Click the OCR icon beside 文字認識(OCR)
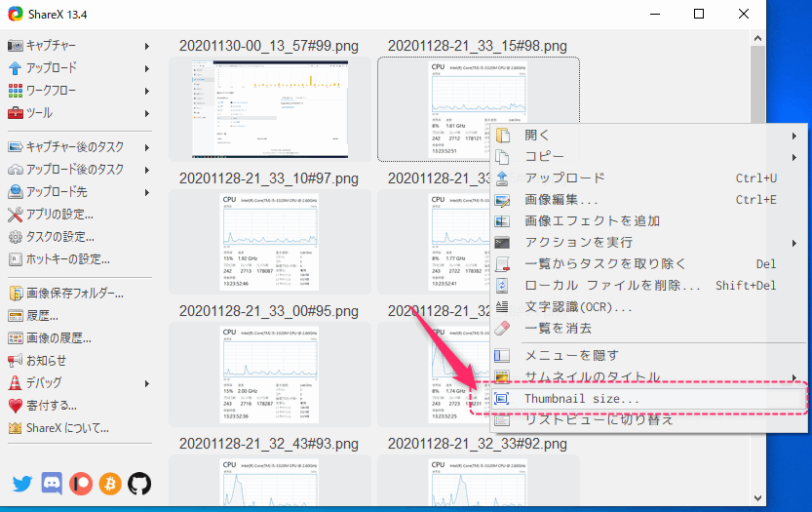 [x=502, y=306]
